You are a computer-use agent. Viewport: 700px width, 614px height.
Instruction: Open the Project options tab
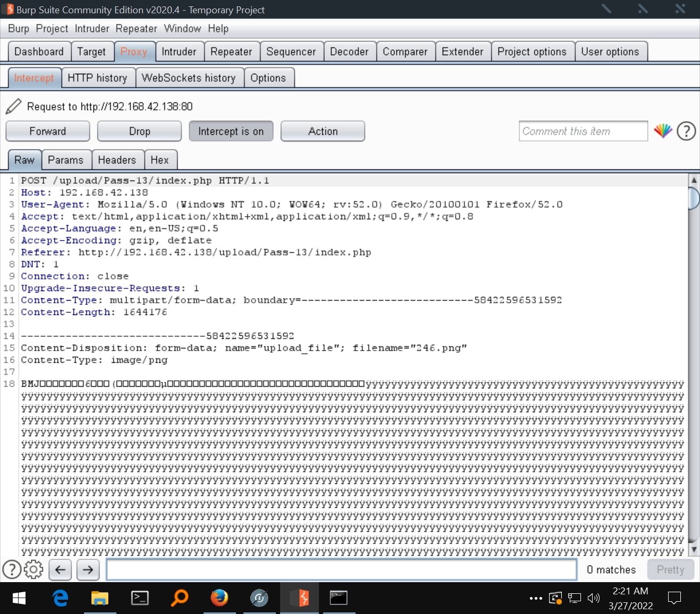(532, 52)
